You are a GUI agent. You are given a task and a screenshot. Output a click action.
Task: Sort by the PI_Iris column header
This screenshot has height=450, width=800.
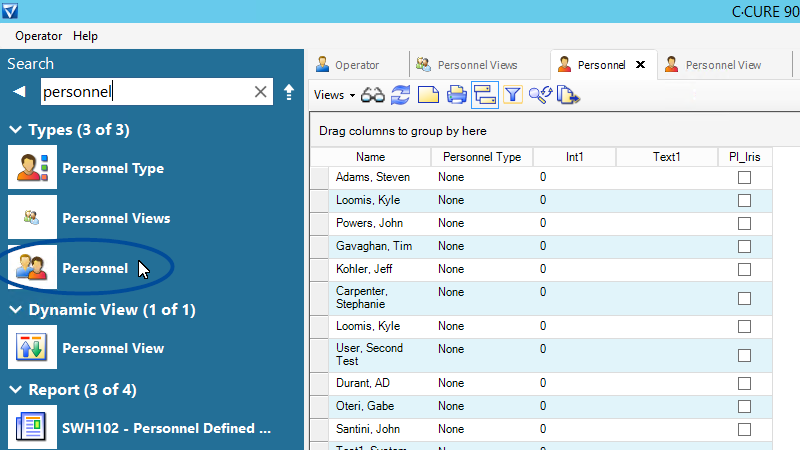pos(744,157)
